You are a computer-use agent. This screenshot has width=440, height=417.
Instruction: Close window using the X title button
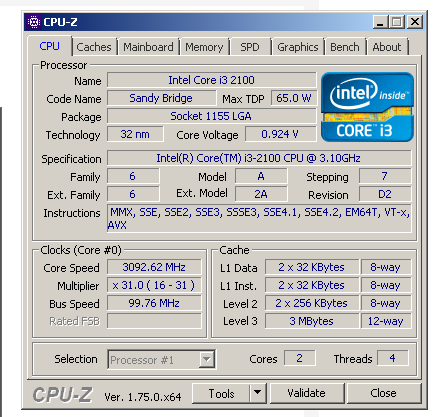point(415,22)
